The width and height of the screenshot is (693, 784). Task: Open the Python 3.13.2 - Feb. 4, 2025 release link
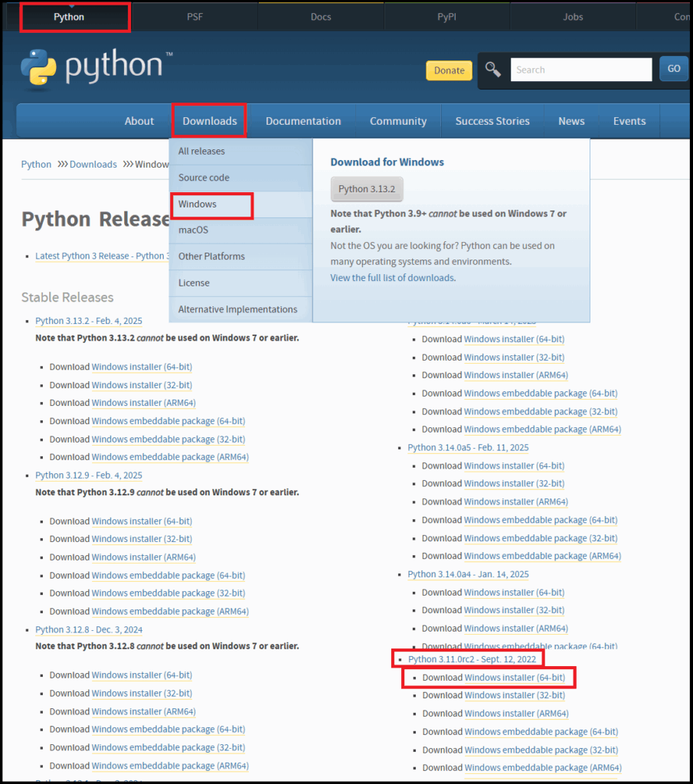click(x=89, y=321)
